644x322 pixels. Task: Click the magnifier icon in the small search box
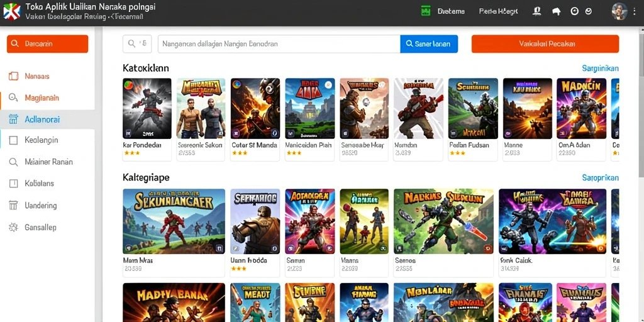[132, 43]
